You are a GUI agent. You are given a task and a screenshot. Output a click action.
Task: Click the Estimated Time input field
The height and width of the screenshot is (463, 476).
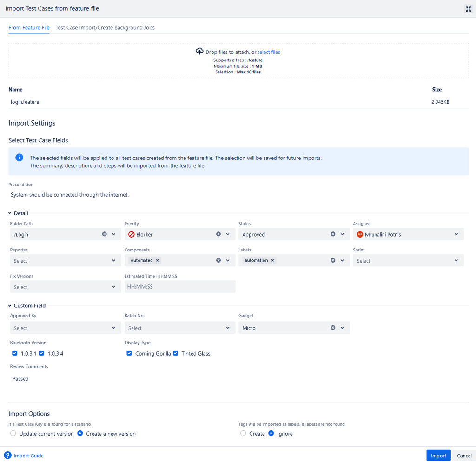click(179, 286)
